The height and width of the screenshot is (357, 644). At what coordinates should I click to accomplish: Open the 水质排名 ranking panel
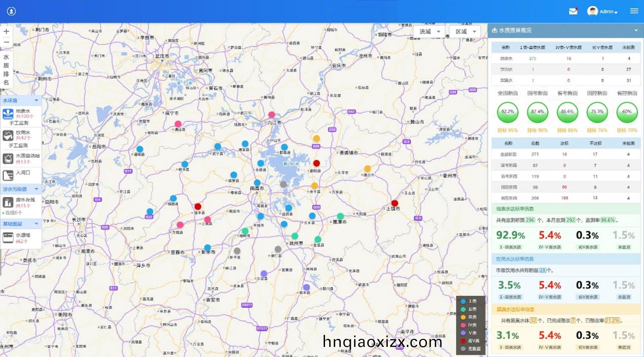[6, 70]
